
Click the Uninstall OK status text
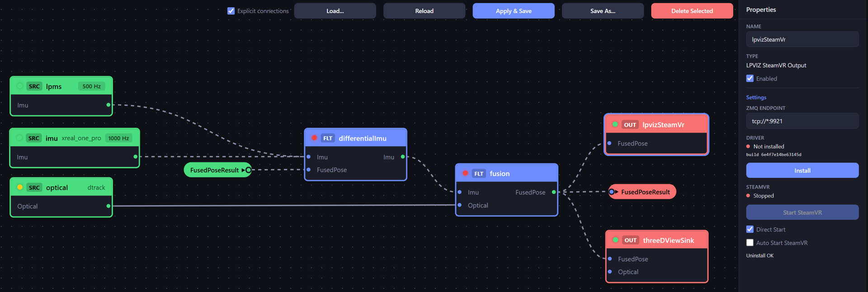759,255
